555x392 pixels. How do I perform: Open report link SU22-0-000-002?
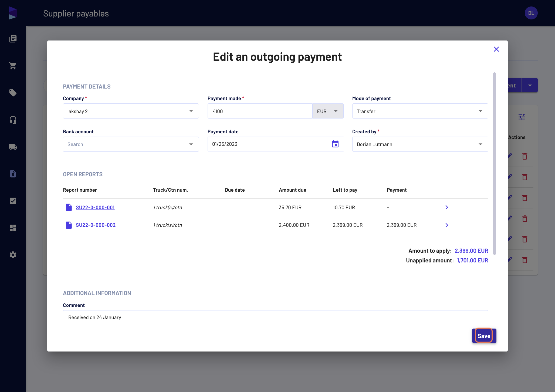(x=96, y=225)
